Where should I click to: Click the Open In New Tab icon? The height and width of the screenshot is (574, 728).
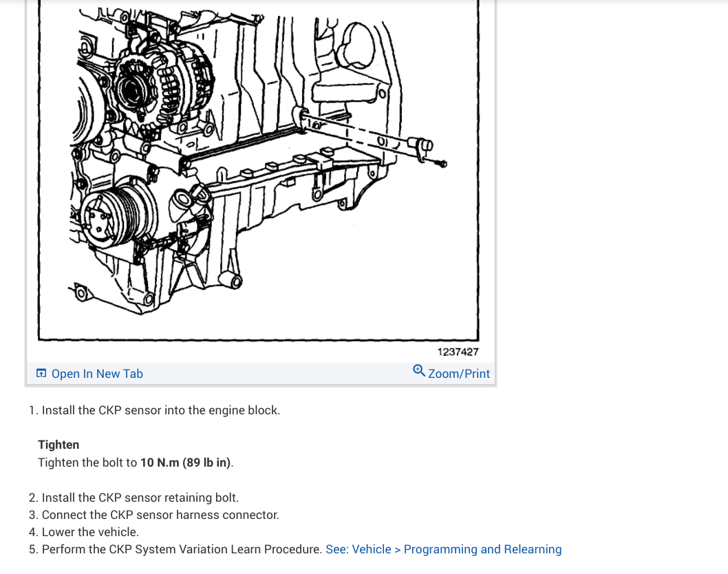41,374
